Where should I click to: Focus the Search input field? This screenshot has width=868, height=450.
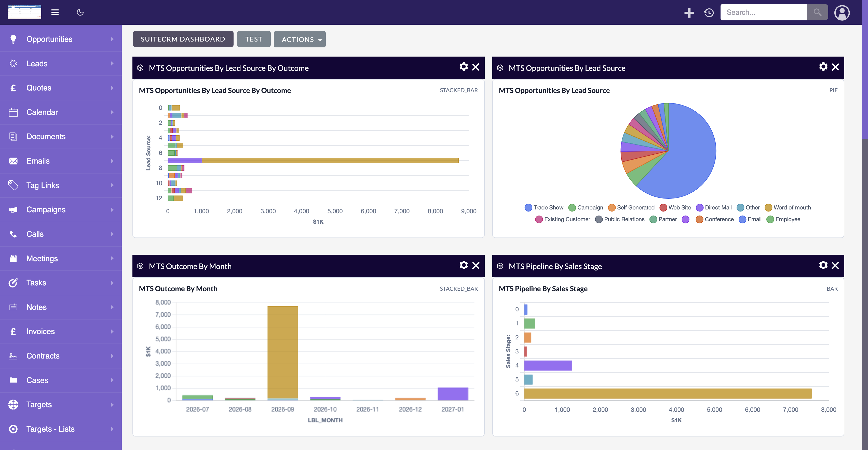[x=764, y=12]
